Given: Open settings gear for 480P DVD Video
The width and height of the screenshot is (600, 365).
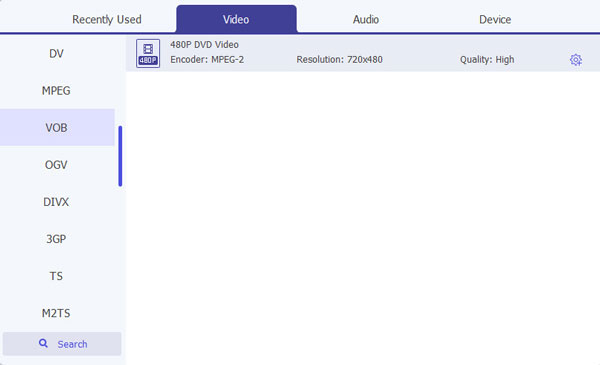Looking at the screenshot, I should 576,60.
